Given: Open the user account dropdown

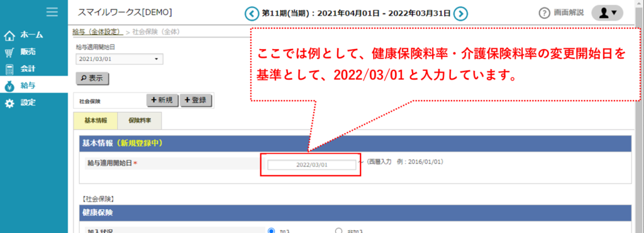Looking at the screenshot, I should (607, 13).
